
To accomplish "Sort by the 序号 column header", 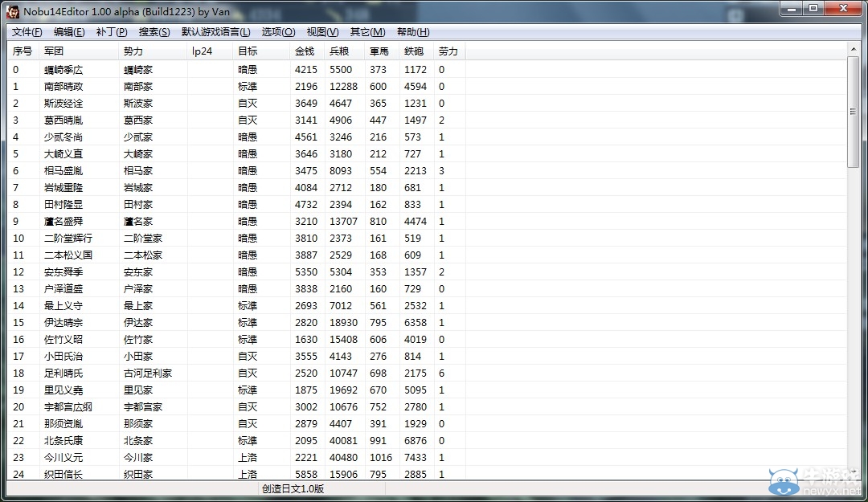I will click(23, 51).
